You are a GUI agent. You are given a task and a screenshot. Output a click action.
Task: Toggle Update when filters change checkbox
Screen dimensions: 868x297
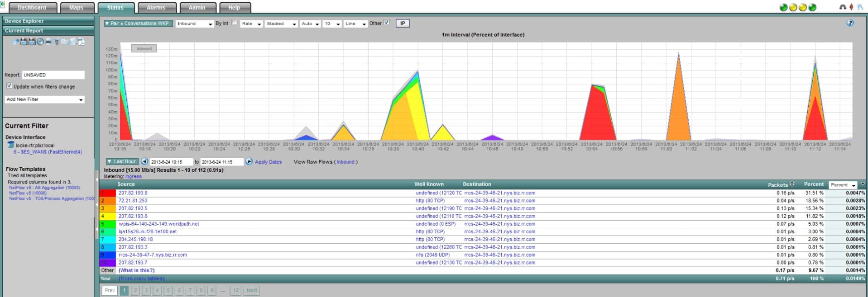click(x=9, y=86)
